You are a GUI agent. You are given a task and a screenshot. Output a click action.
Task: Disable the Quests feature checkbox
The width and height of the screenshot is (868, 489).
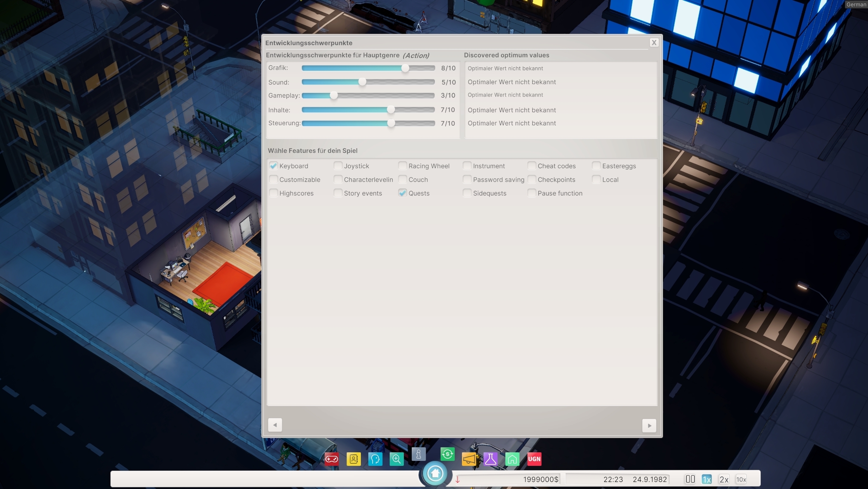[x=403, y=193]
